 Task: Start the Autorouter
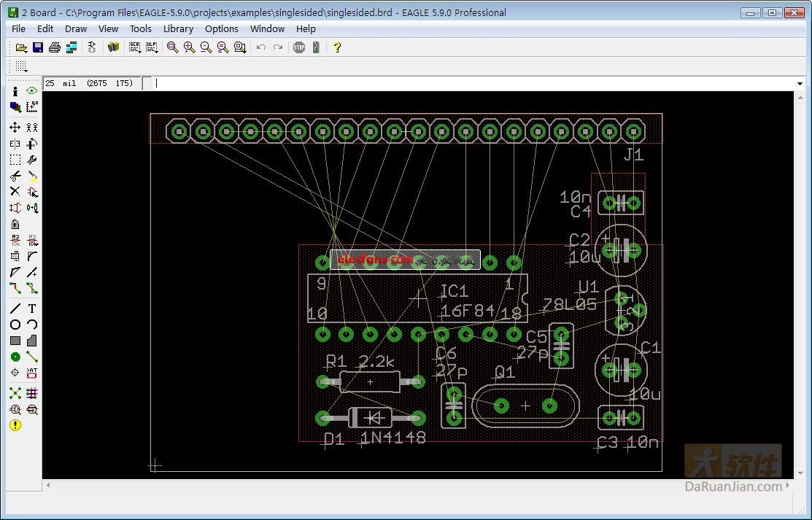(32, 393)
